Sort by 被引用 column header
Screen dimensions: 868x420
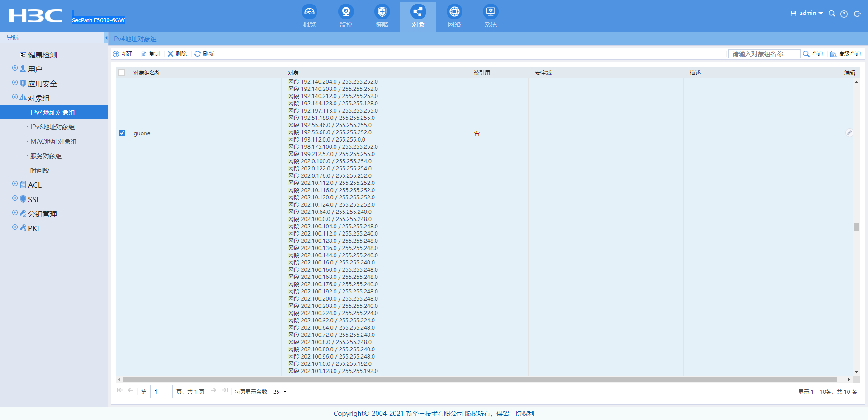(x=482, y=73)
